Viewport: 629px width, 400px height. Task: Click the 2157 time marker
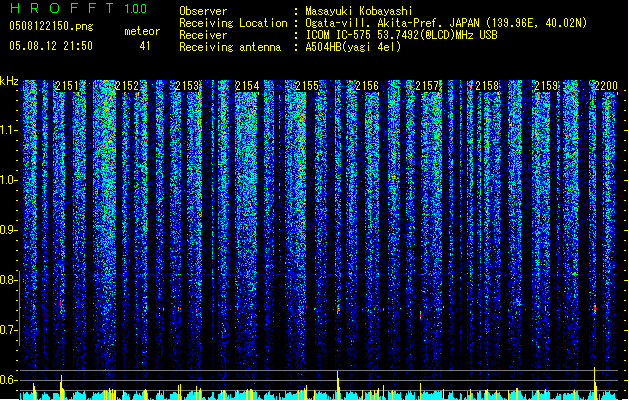tap(427, 86)
